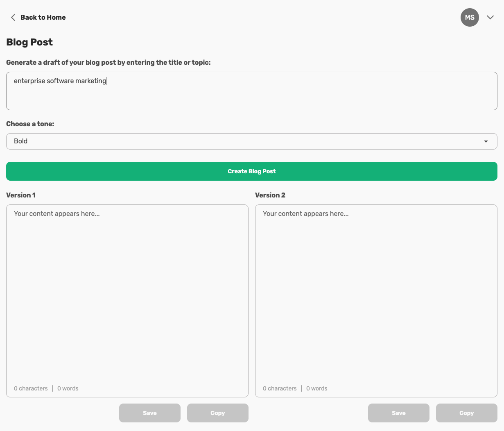504x431 pixels.
Task: Click the Create Blog Post button
Action: [252, 171]
